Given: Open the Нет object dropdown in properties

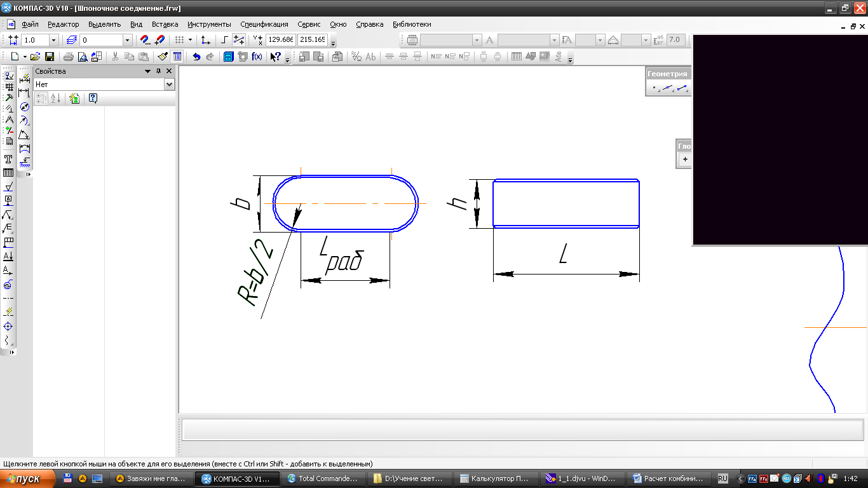Looking at the screenshot, I should click(x=169, y=85).
